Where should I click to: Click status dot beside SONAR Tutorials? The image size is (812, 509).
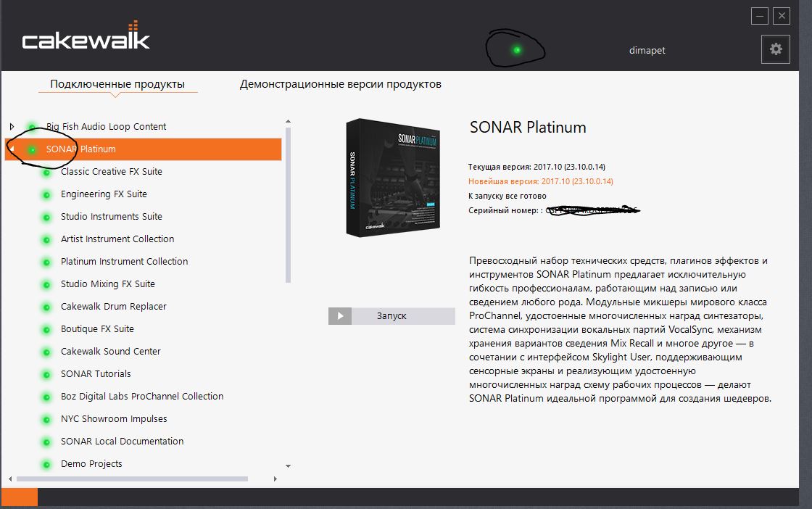click(x=46, y=375)
